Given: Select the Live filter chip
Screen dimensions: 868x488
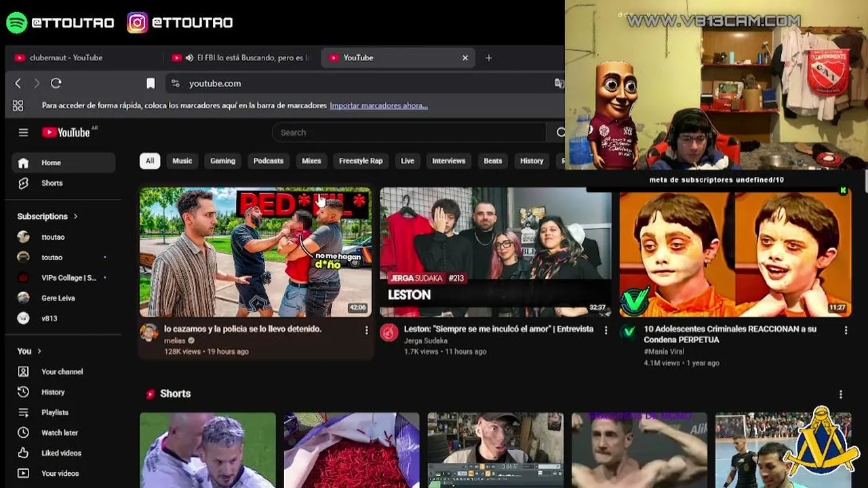Looking at the screenshot, I should tap(408, 161).
